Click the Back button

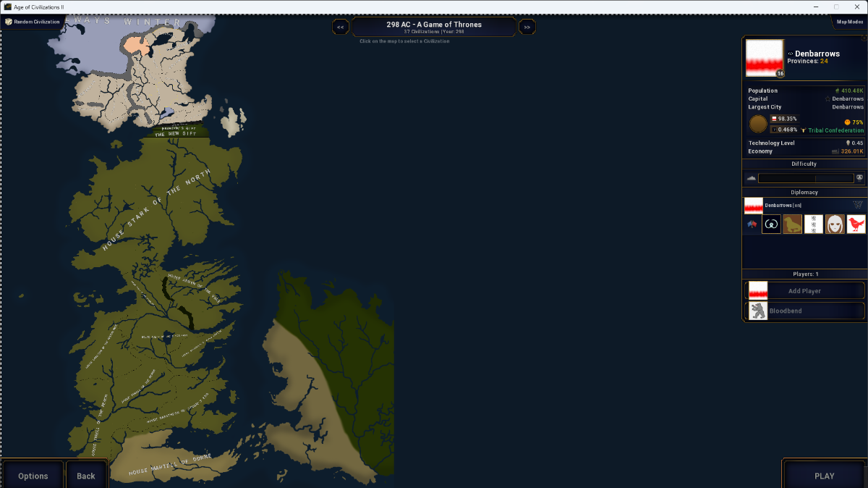pos(86,476)
